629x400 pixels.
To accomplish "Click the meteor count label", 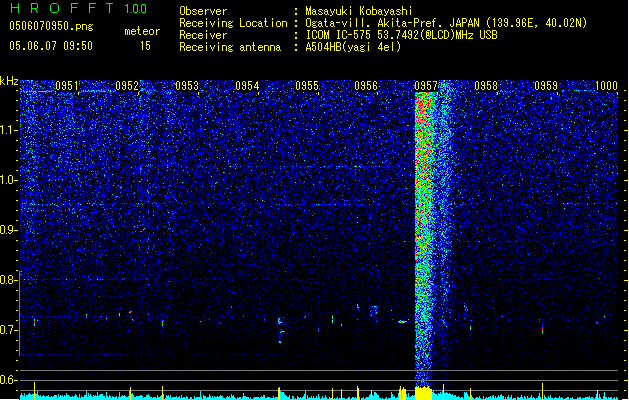I will [142, 31].
